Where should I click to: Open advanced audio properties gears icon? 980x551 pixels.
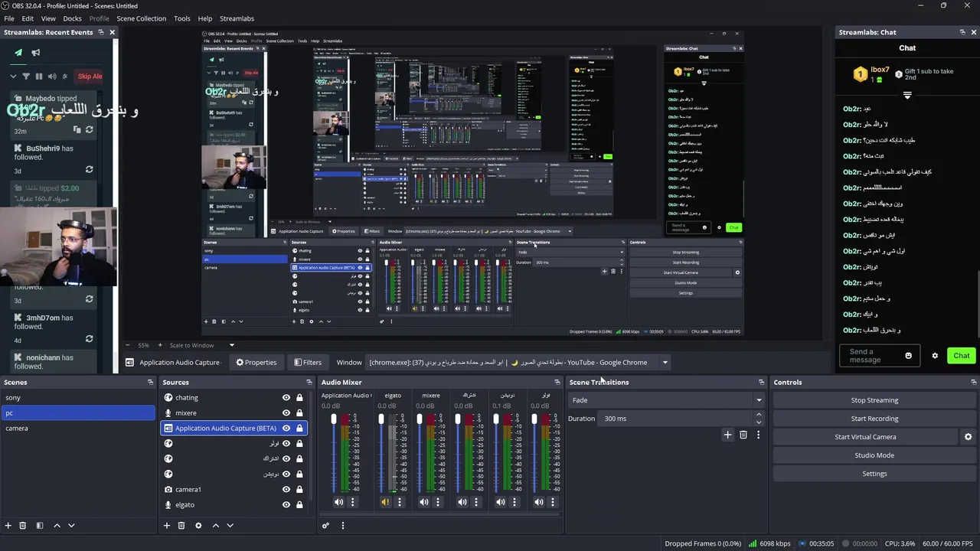(x=325, y=526)
